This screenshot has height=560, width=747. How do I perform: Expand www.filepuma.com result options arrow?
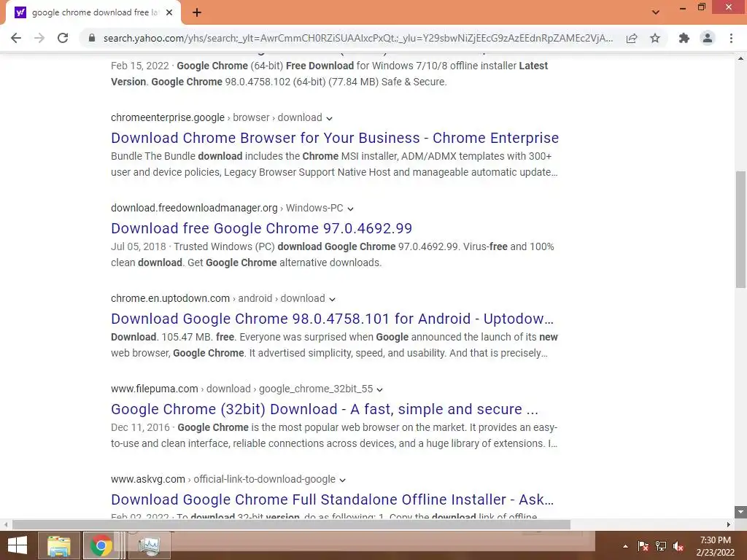coord(379,389)
